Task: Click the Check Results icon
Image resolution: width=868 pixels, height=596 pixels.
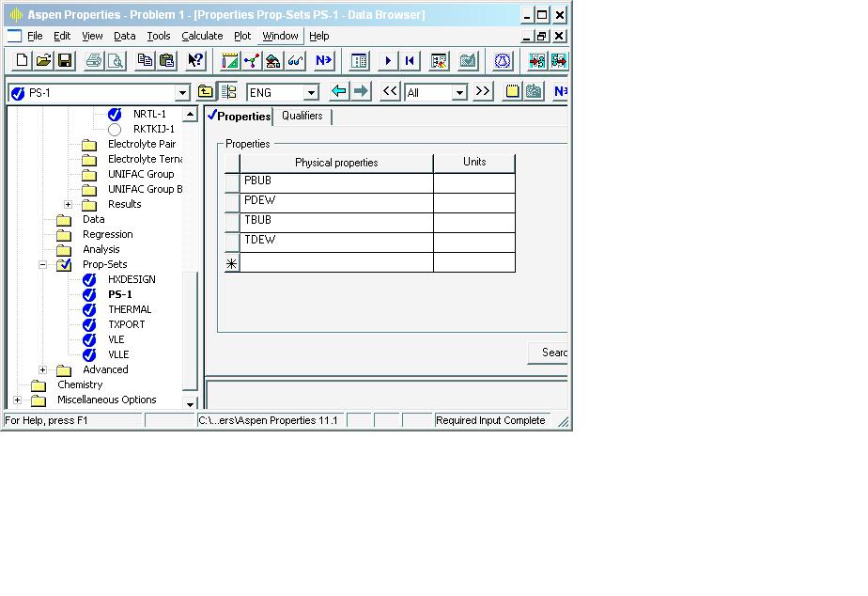Action: pyautogui.click(x=439, y=60)
